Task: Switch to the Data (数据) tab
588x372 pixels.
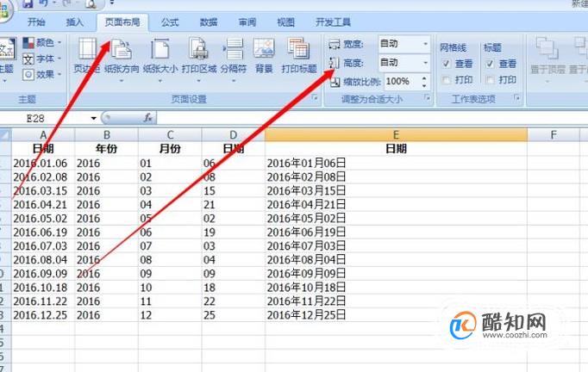Action: point(209,22)
